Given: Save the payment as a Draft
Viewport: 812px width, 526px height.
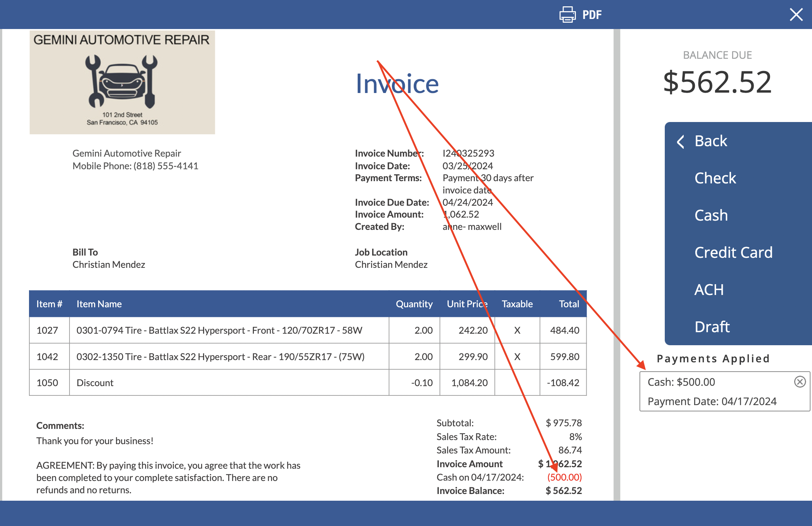Looking at the screenshot, I should [x=712, y=327].
